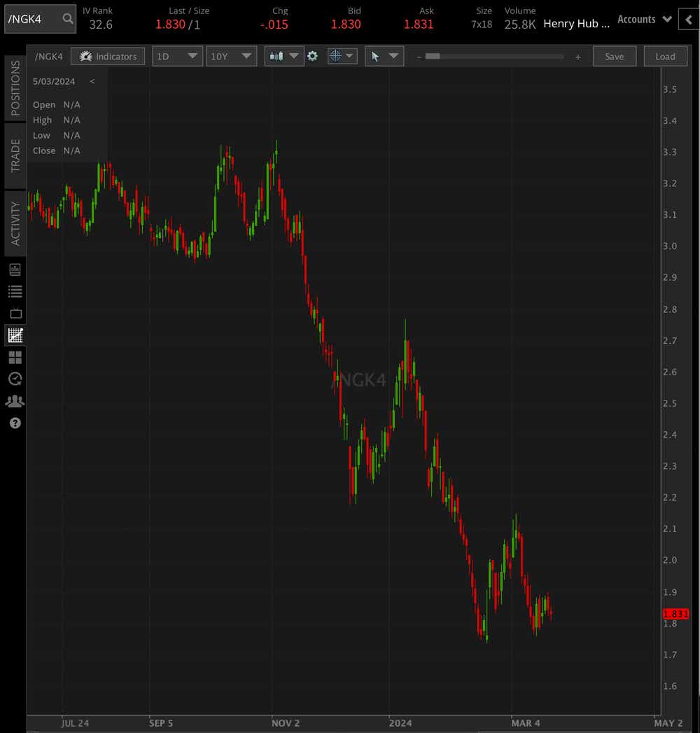Click the 2.5 price axis label
Viewport: 700px width, 733px height.
point(670,403)
